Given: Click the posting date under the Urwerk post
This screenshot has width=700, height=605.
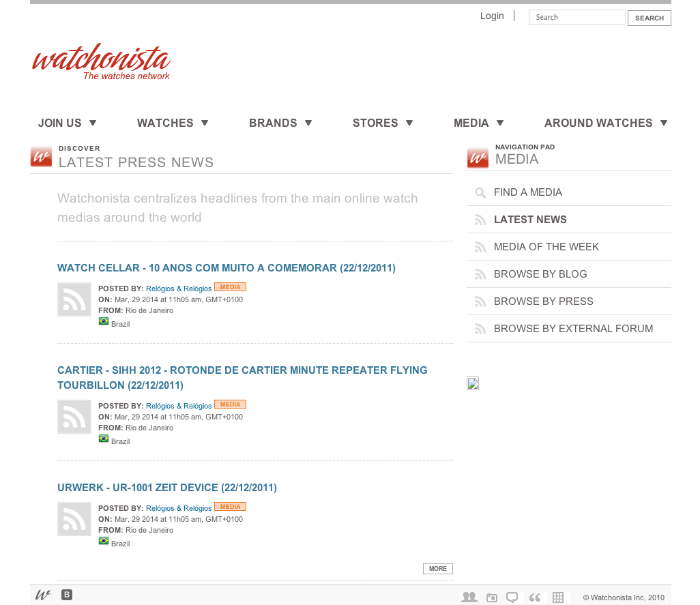Looking at the screenshot, I should pos(179,519).
